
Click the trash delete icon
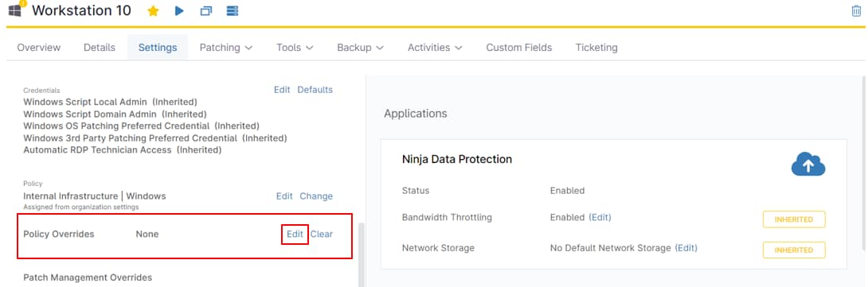tap(856, 10)
